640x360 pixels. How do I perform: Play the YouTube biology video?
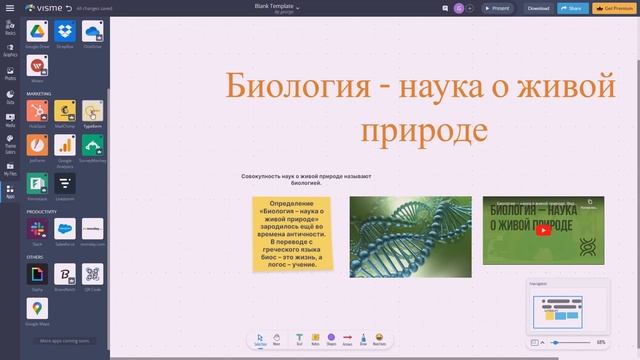coord(543,231)
